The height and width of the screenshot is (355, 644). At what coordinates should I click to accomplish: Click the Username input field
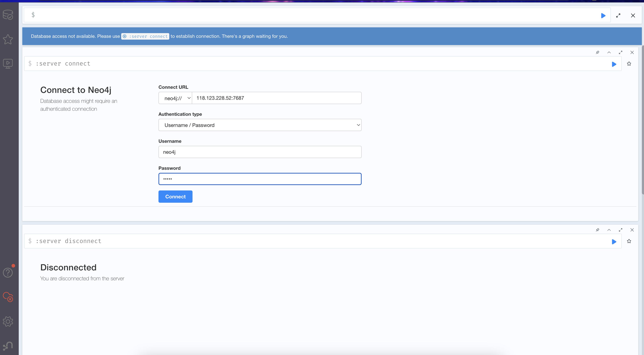[260, 152]
